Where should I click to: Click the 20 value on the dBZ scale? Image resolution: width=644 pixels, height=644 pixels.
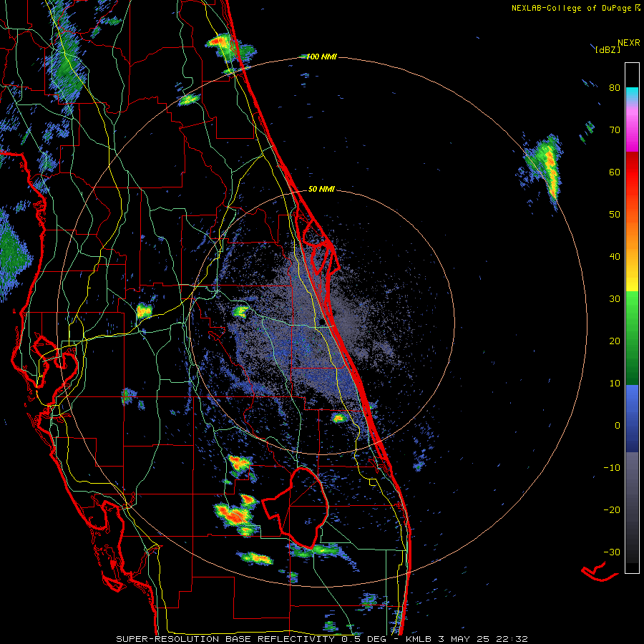[x=615, y=341]
